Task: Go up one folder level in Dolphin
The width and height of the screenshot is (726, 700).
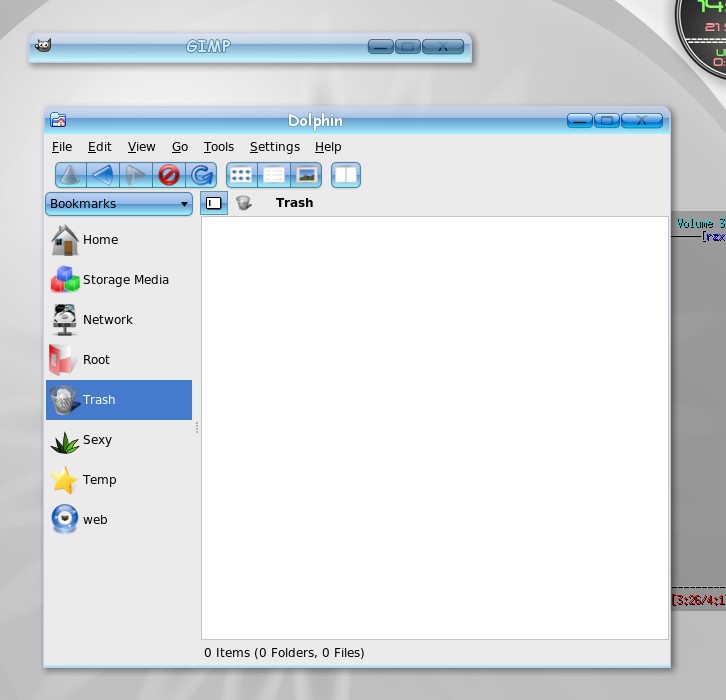Action: point(70,175)
